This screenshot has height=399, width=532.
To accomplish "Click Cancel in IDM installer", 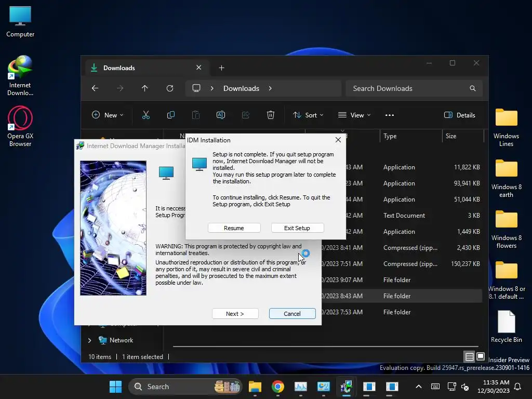I will 292,313.
